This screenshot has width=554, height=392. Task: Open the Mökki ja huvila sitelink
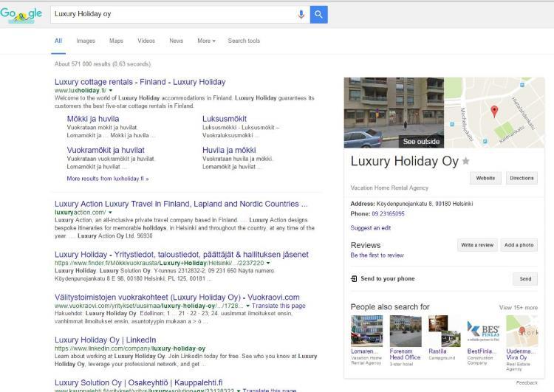[93, 119]
